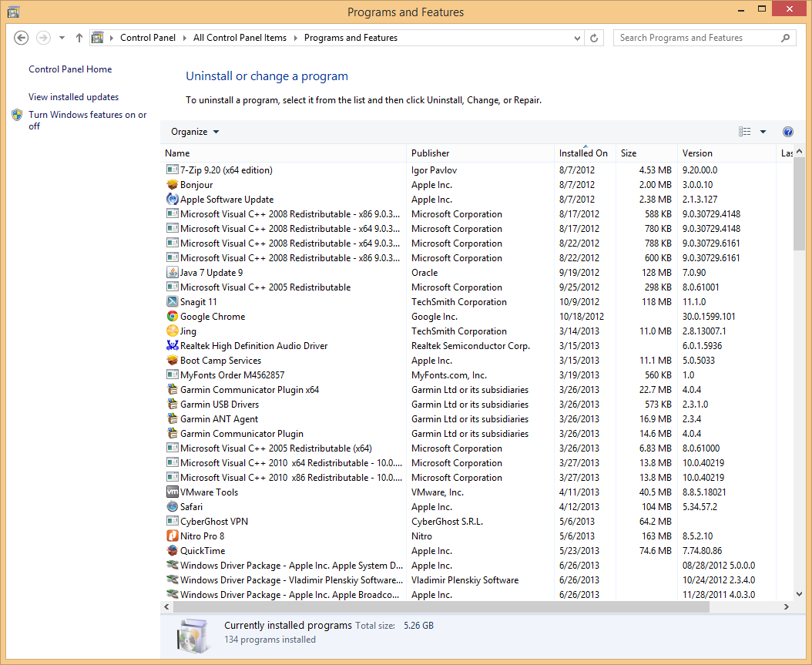812x665 pixels.
Task: Click the CyberGhost VPN icon
Action: (172, 521)
